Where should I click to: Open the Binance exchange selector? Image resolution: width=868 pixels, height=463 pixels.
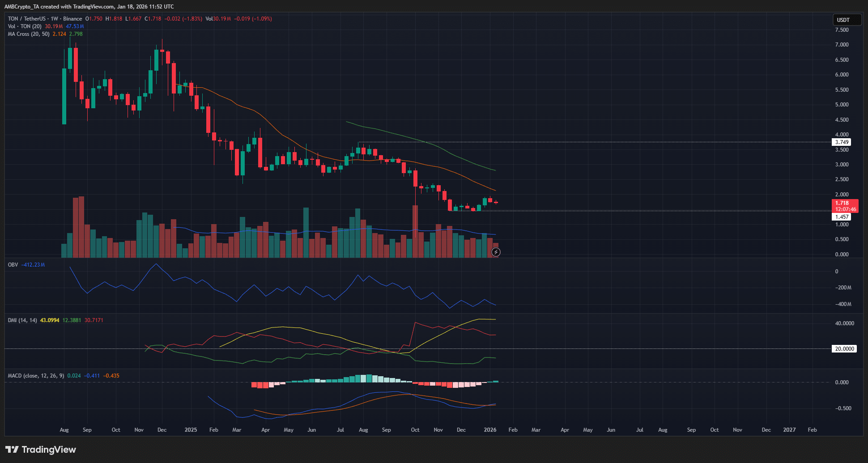pos(73,19)
